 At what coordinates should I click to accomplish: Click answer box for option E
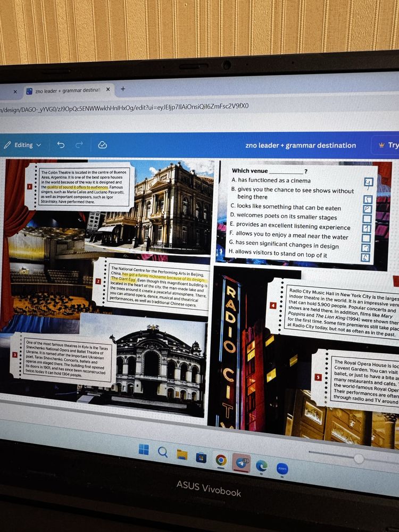(367, 228)
